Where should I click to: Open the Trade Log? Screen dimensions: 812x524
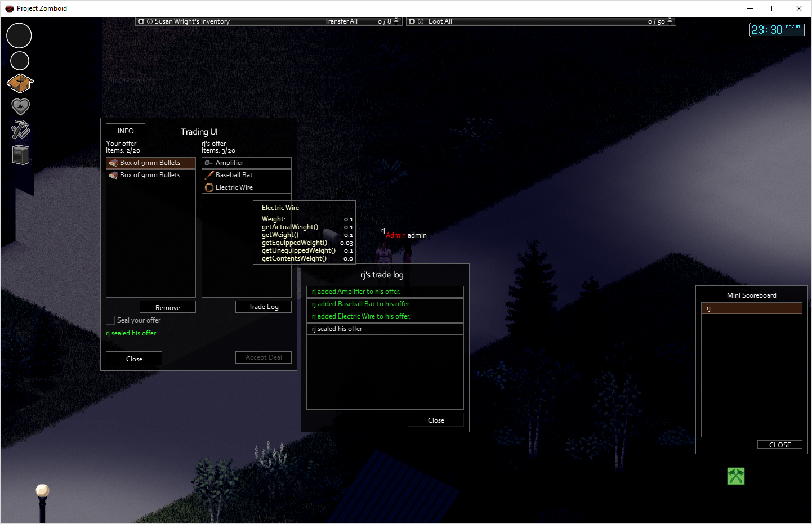pyautogui.click(x=264, y=307)
